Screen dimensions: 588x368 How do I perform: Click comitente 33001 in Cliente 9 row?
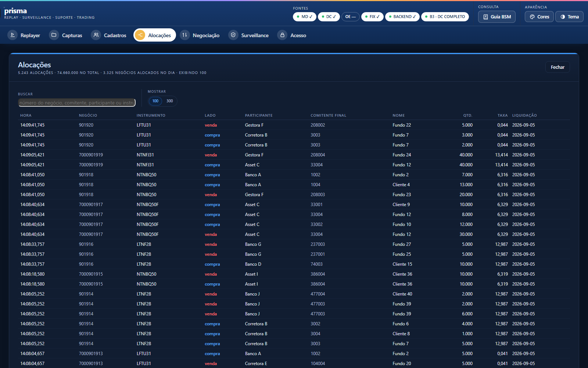coord(316,205)
